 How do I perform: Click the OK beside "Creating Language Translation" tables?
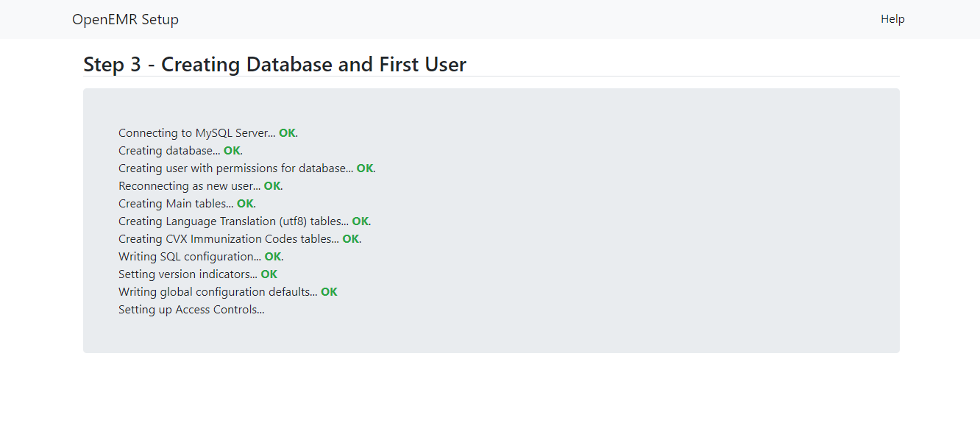360,221
